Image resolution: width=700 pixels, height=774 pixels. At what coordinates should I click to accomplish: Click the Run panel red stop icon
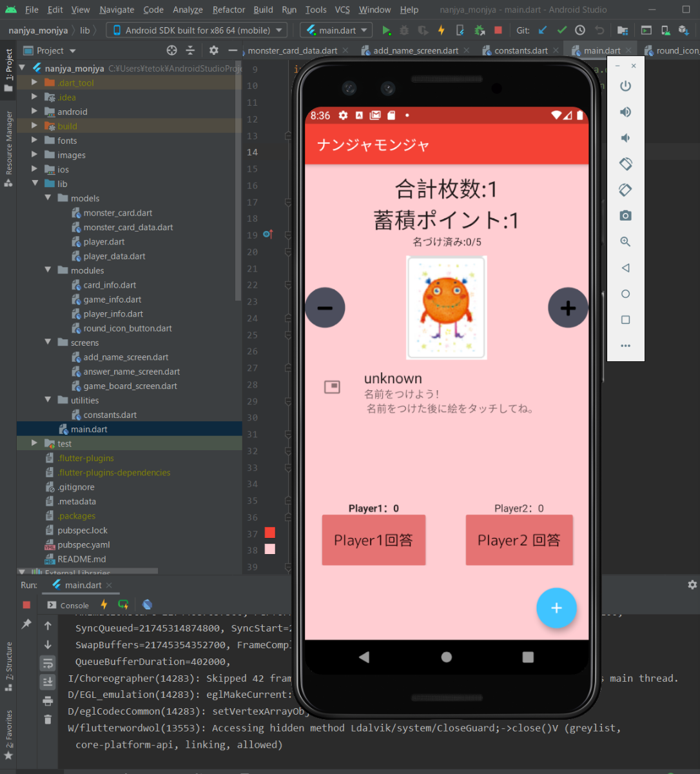pyautogui.click(x=26, y=605)
